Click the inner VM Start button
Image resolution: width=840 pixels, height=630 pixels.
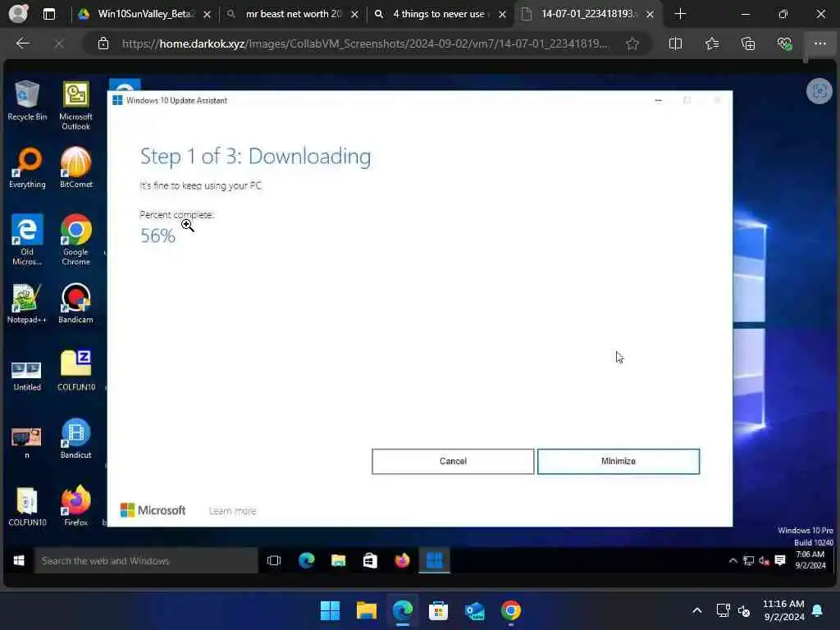[x=19, y=560]
